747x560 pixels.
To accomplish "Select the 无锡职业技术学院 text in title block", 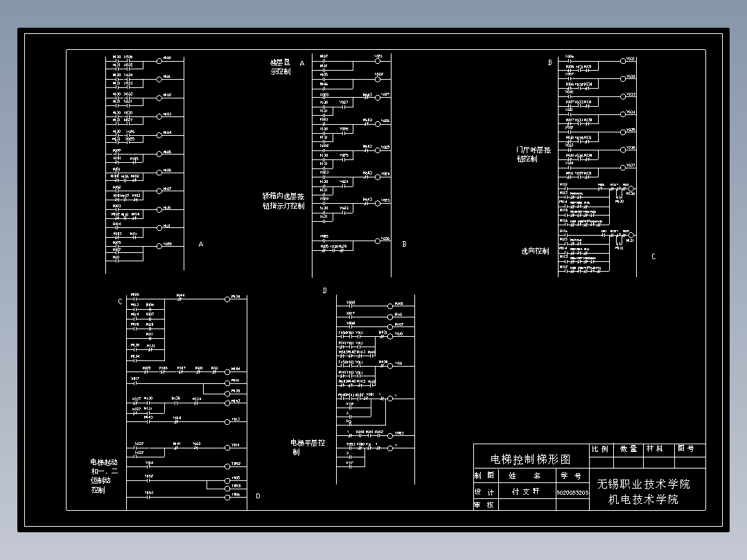I will point(643,484).
